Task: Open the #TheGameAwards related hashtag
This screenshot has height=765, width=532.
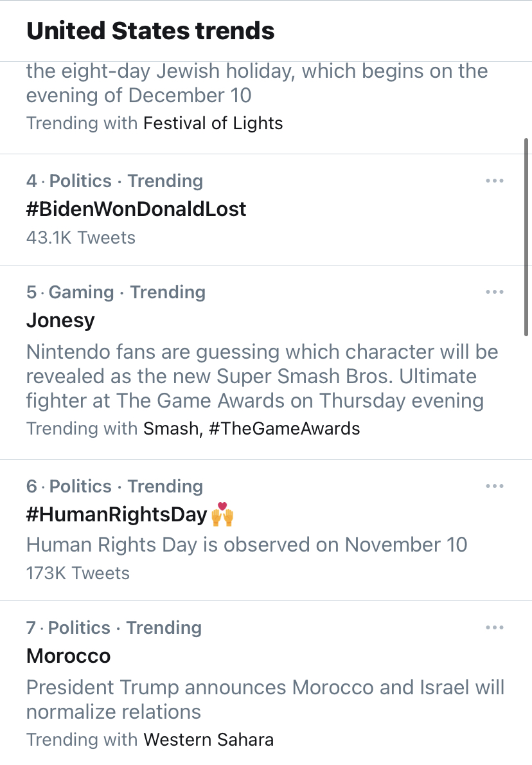Action: 284,429
